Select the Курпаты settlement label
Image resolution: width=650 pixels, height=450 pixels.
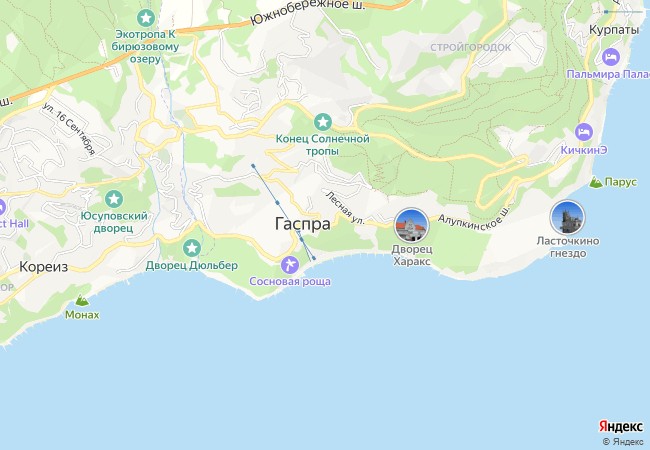click(x=614, y=30)
